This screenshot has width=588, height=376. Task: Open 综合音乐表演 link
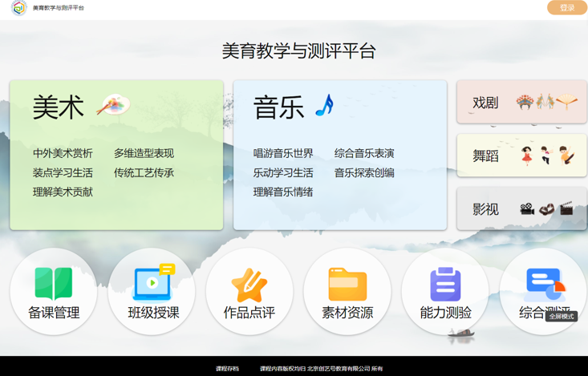point(364,153)
